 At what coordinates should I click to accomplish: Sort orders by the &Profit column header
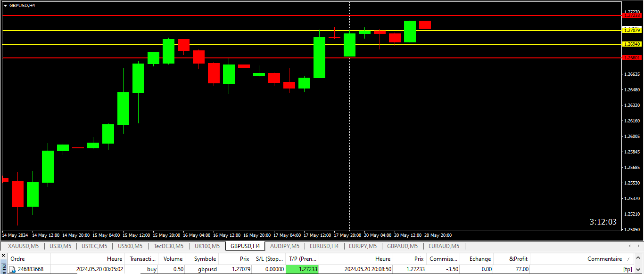(518, 258)
